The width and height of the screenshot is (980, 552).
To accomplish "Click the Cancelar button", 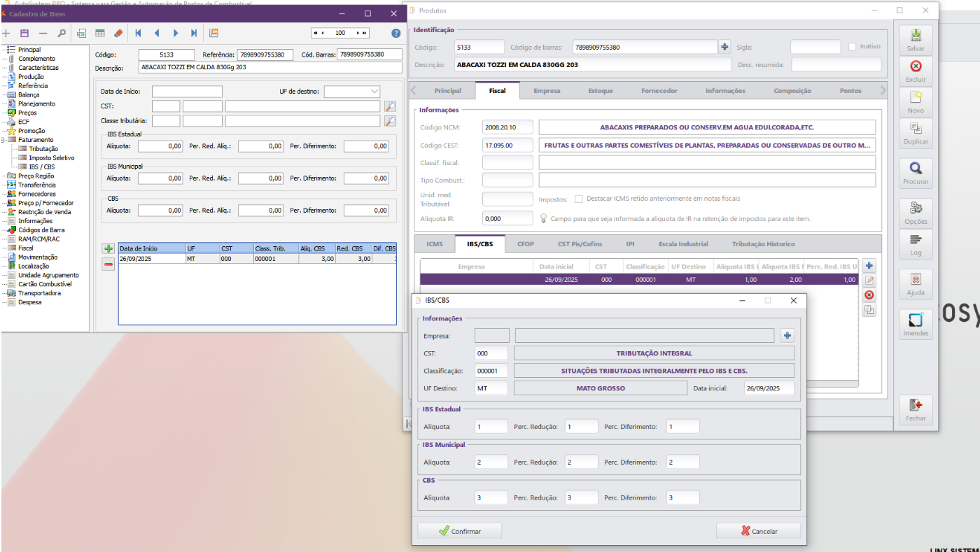I will coord(759,531).
